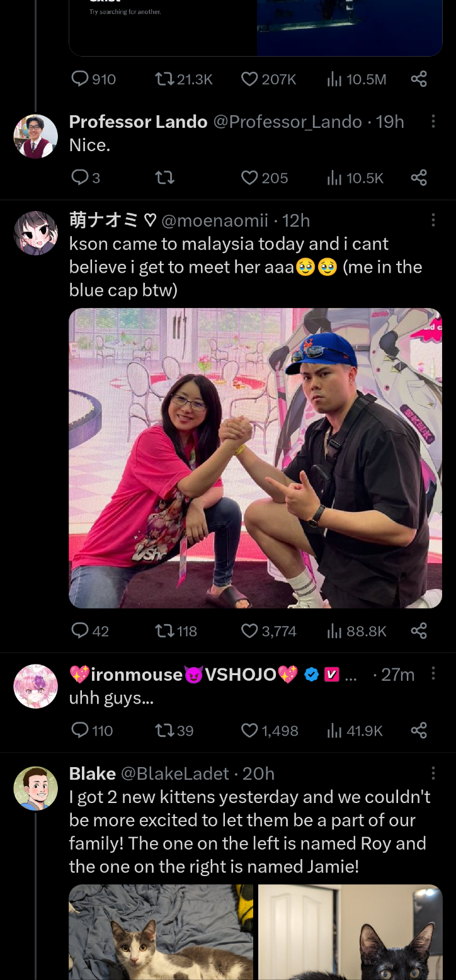Open Professor Lando's profile avatar
The image size is (456, 980).
pos(36,136)
